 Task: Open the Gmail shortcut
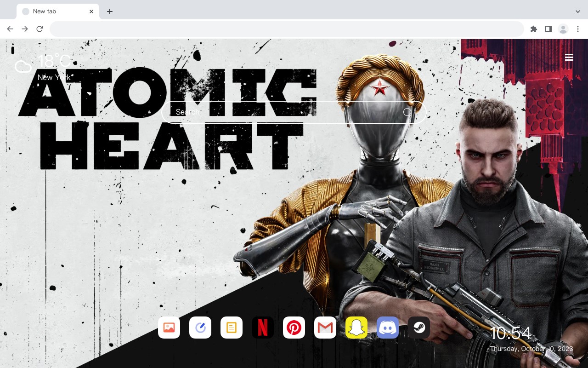click(325, 328)
